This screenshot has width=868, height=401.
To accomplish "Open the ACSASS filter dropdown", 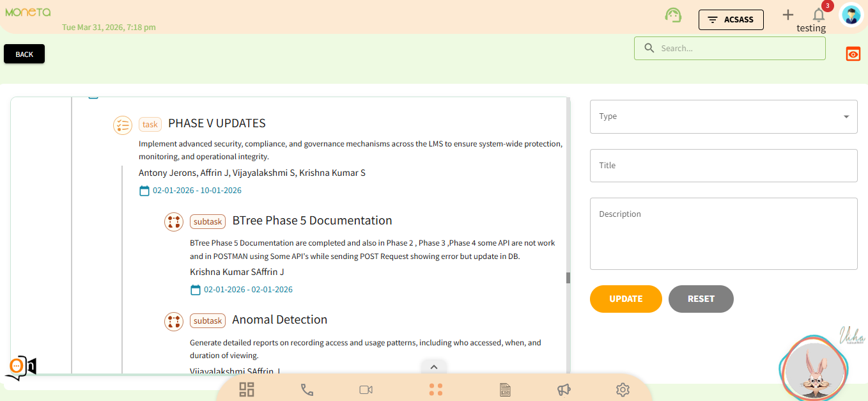I will (x=731, y=20).
